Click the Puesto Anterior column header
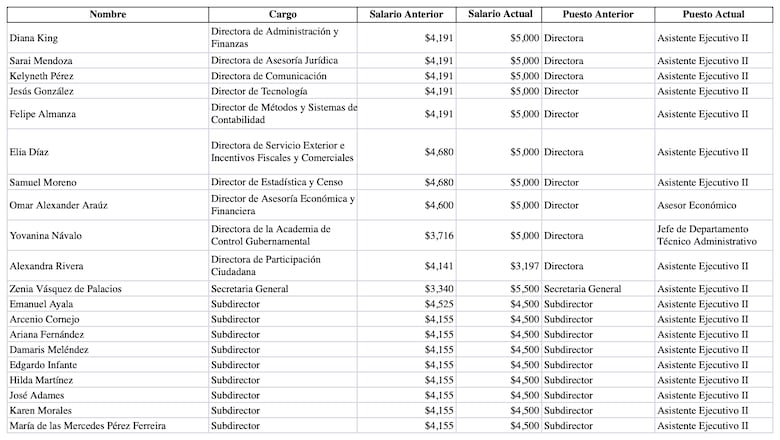Screen dimensions: 780x440 pyautogui.click(x=598, y=14)
